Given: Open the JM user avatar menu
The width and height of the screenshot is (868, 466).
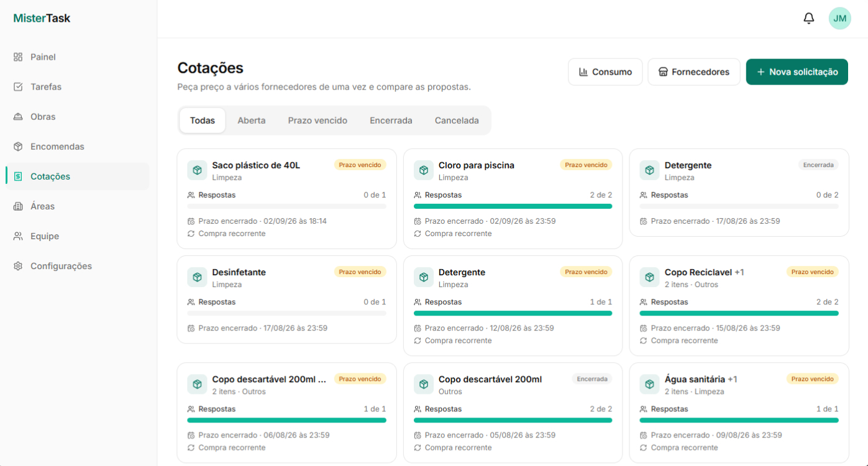Looking at the screenshot, I should [x=840, y=19].
